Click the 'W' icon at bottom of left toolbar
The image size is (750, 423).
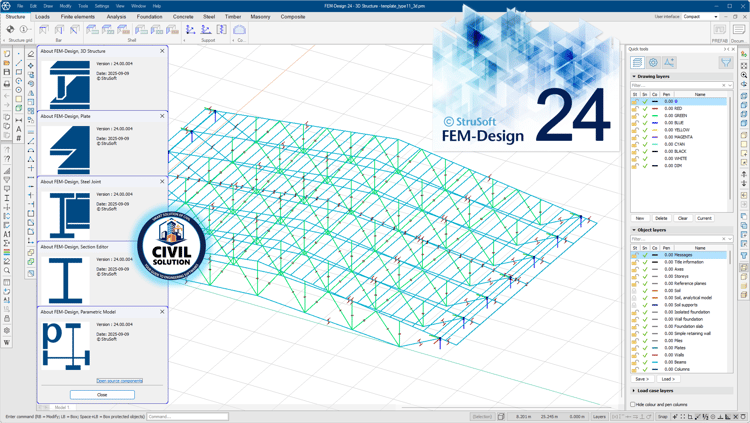(x=7, y=343)
